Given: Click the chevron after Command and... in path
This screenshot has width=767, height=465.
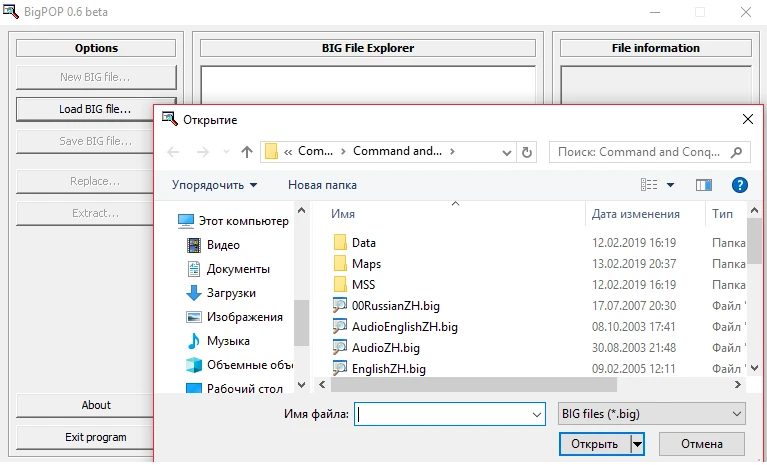Looking at the screenshot, I should point(452,152).
